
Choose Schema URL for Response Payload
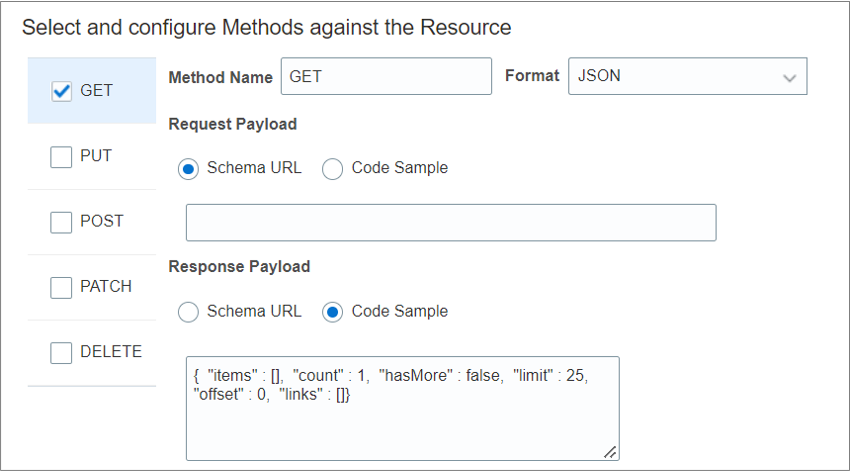pyautogui.click(x=188, y=312)
